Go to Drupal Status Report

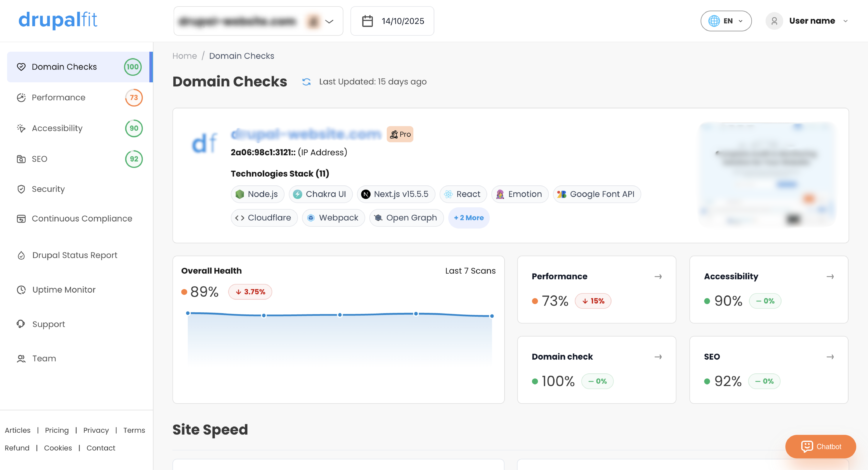point(74,255)
